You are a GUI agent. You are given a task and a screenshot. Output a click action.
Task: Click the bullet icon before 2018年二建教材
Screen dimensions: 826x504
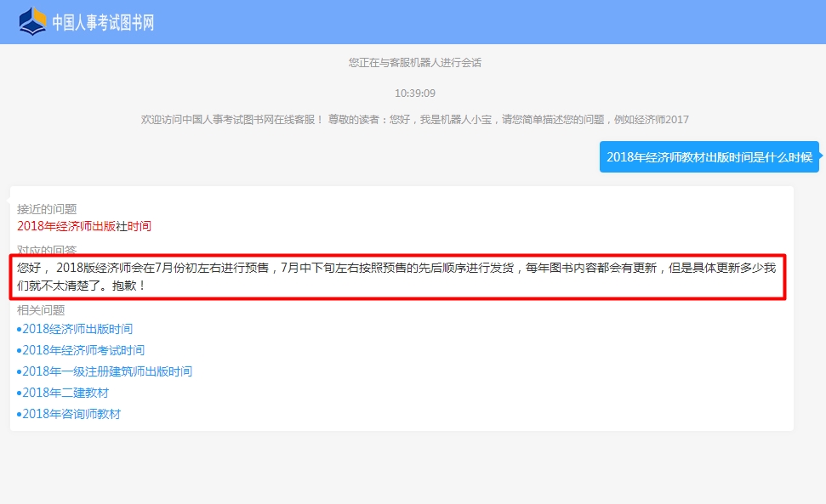click(x=17, y=392)
